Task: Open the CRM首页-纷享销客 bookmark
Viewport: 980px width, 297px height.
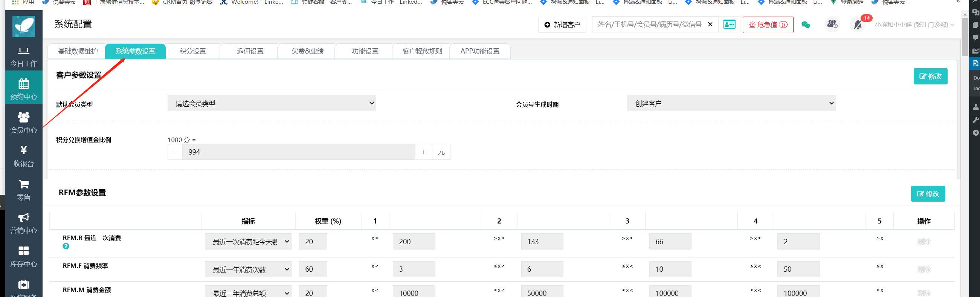Action: click(182, 2)
